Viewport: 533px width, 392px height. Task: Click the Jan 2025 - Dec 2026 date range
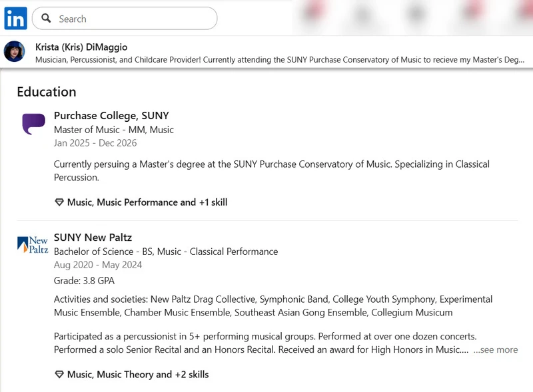95,143
